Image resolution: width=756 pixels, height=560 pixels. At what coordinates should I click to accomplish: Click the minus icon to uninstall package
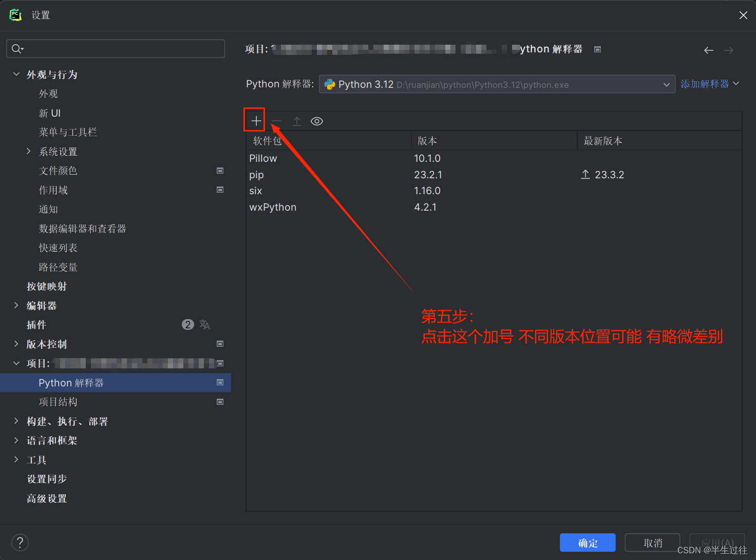coord(276,121)
